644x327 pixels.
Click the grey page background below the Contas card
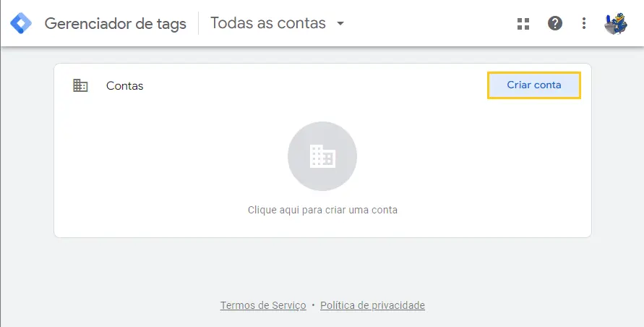pos(322,268)
